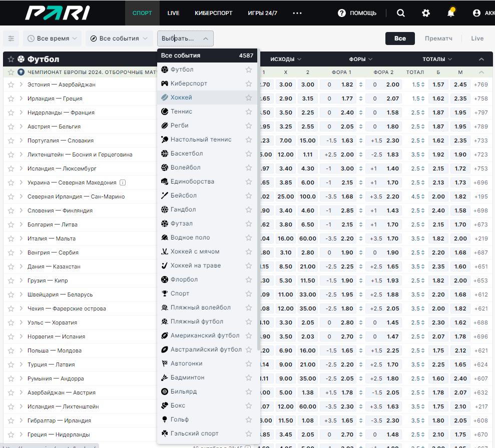Click the Баскетбол ball icon
The height and width of the screenshot is (448, 495).
(x=165, y=153)
